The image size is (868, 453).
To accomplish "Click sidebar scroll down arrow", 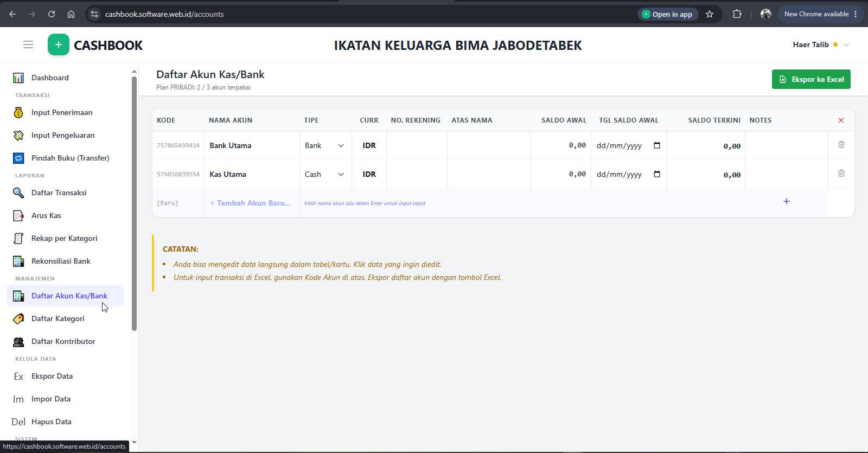I will [x=134, y=443].
